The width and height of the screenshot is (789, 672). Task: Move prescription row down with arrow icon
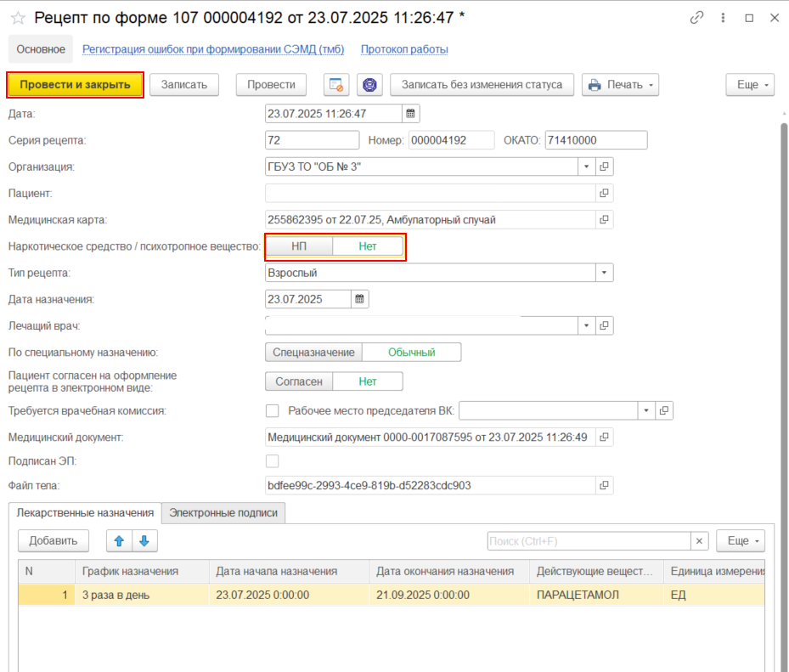coord(144,540)
